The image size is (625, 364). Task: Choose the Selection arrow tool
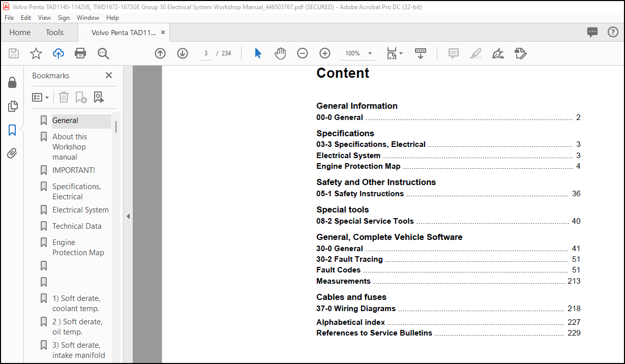pos(258,53)
